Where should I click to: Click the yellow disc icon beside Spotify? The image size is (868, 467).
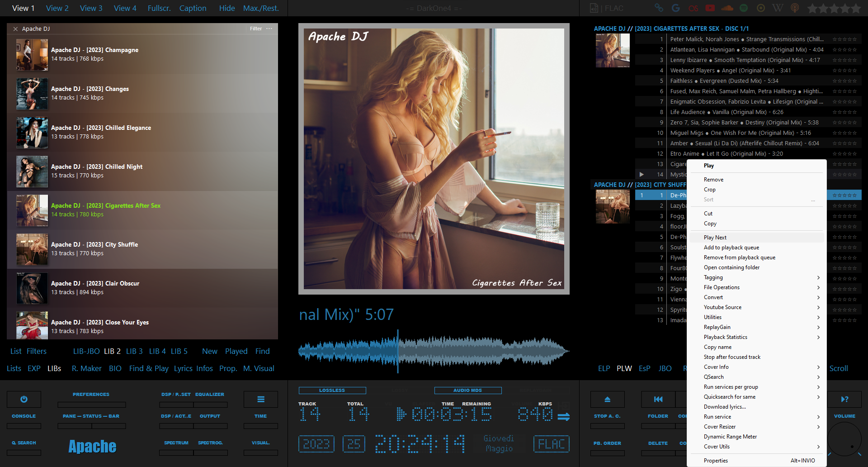(761, 8)
